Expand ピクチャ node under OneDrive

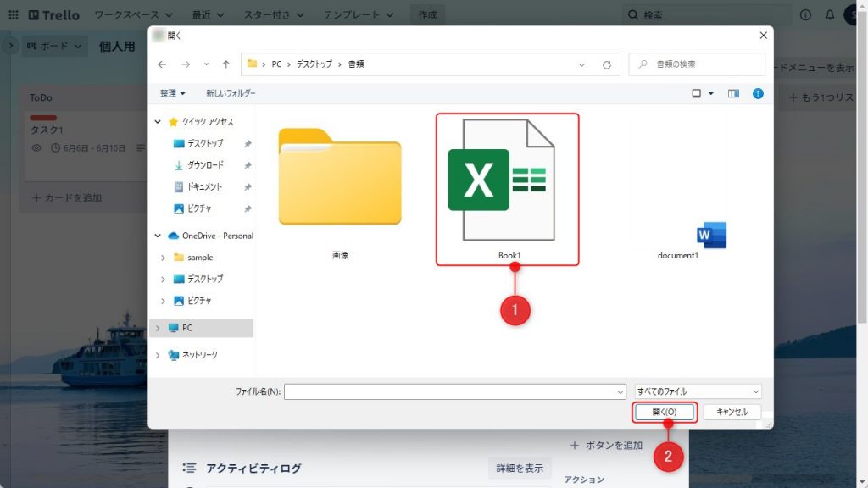pos(163,301)
